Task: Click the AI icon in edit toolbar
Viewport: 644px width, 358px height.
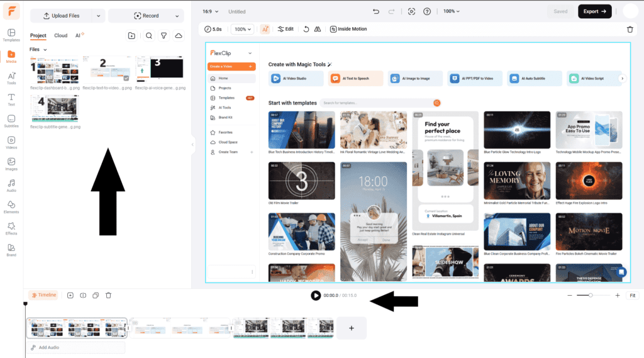Action: point(265,29)
